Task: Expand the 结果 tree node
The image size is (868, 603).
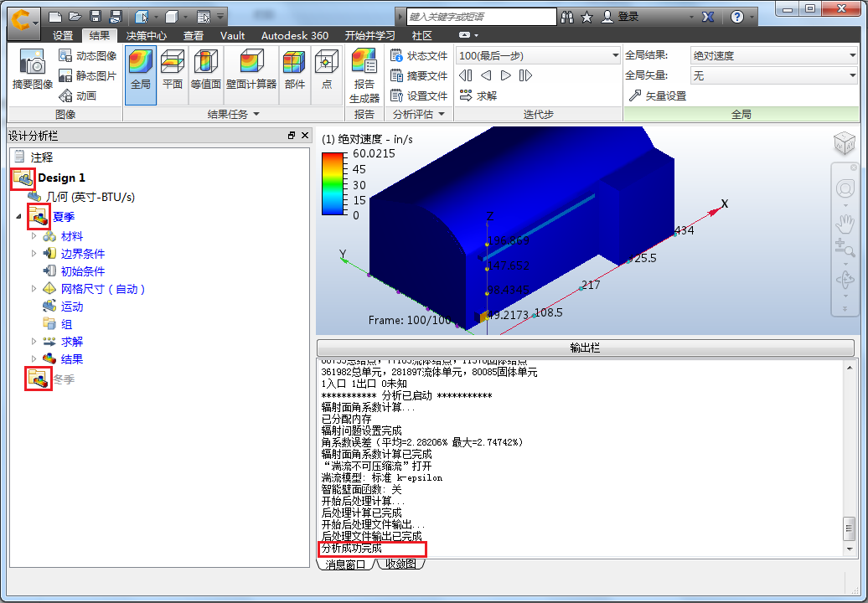Action: coord(34,358)
